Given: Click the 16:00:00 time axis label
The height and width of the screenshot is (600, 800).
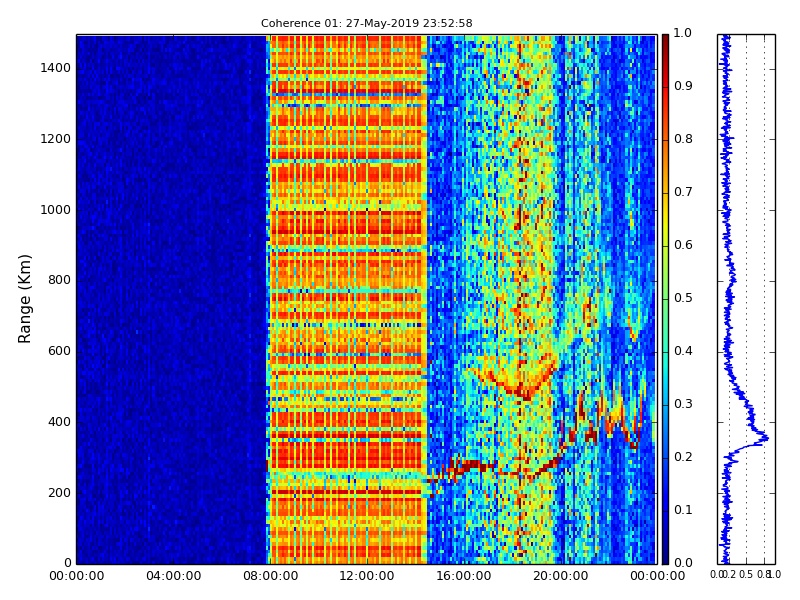Looking at the screenshot, I should pyautogui.click(x=464, y=576).
